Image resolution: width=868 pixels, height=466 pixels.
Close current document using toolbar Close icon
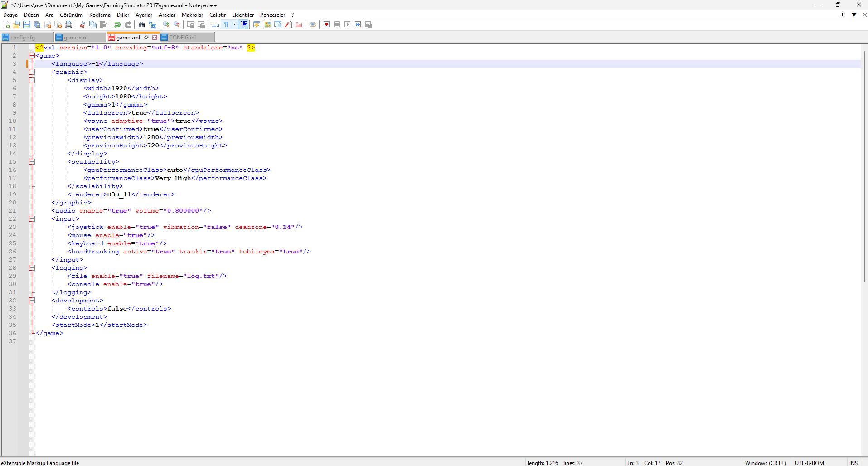click(48, 24)
